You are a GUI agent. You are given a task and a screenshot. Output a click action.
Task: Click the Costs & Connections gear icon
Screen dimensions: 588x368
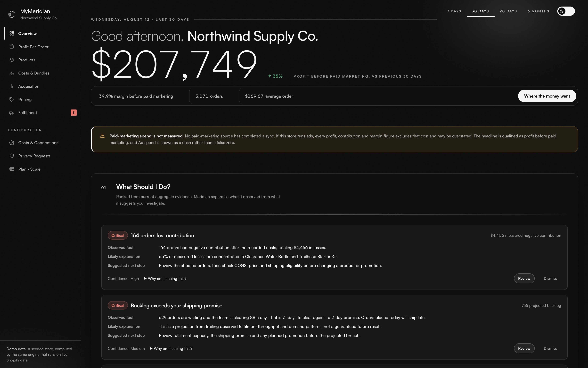click(12, 143)
